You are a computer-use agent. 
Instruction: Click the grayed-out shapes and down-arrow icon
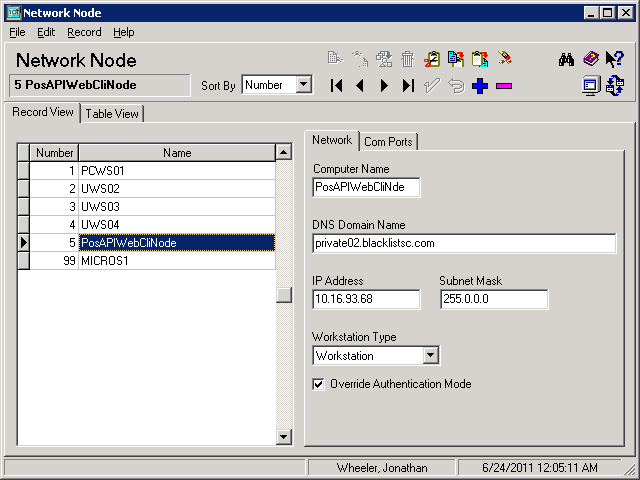pos(384,59)
